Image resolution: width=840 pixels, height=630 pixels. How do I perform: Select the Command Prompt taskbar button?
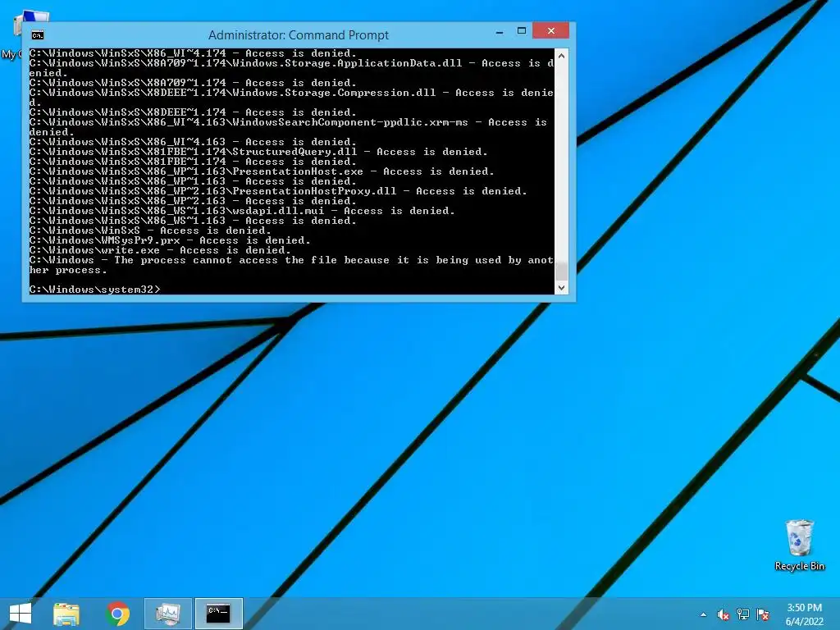tap(218, 614)
